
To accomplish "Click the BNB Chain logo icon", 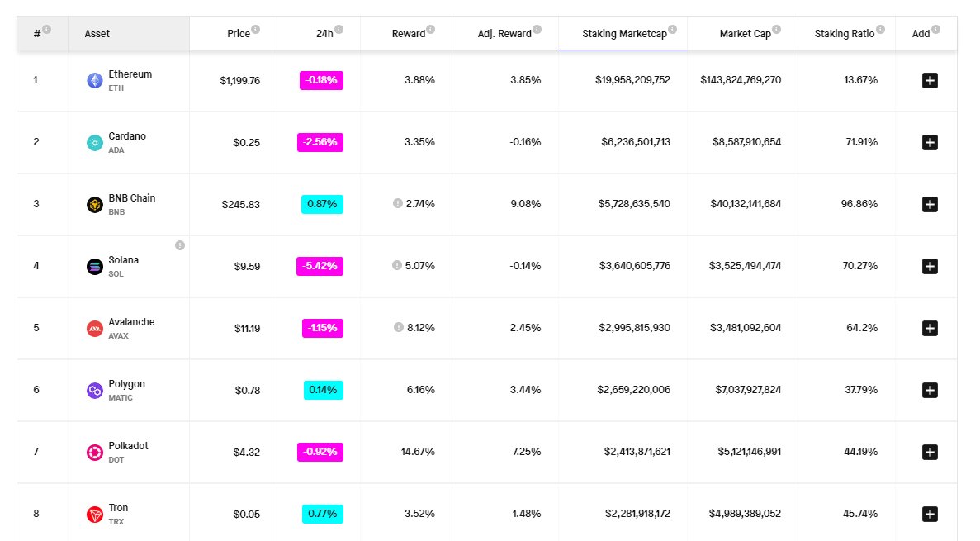I will coord(95,204).
